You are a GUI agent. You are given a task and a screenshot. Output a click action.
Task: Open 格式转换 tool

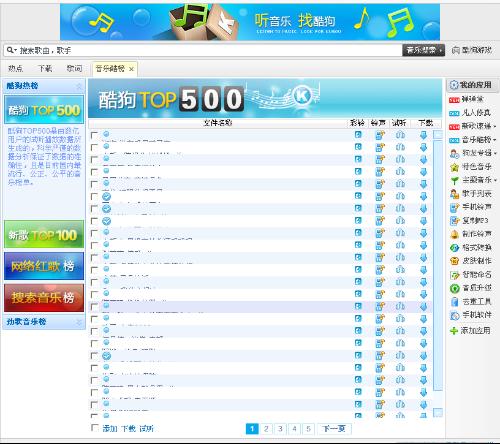470,248
